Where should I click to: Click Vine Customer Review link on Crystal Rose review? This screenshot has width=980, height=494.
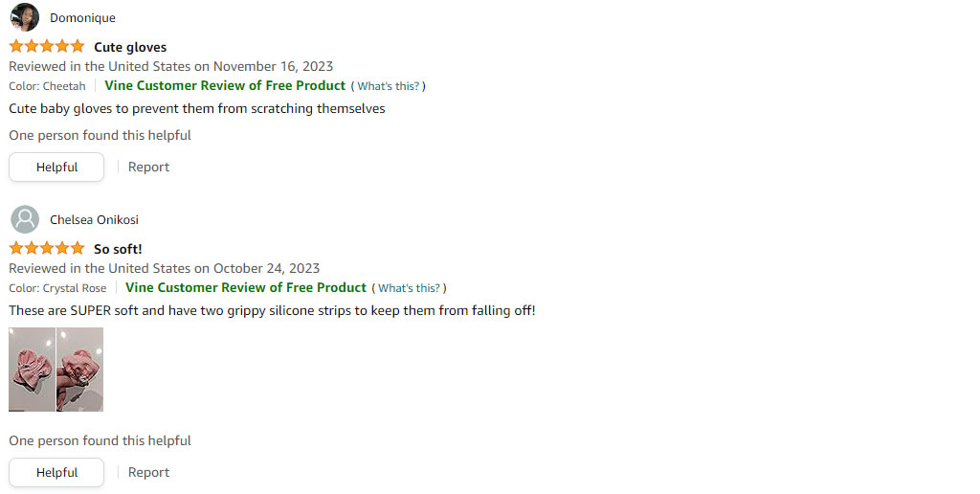point(246,287)
